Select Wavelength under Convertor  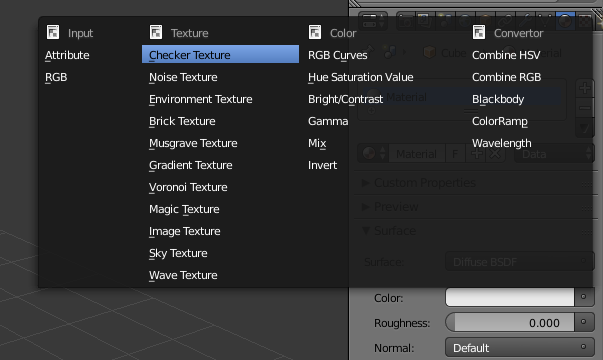point(501,143)
